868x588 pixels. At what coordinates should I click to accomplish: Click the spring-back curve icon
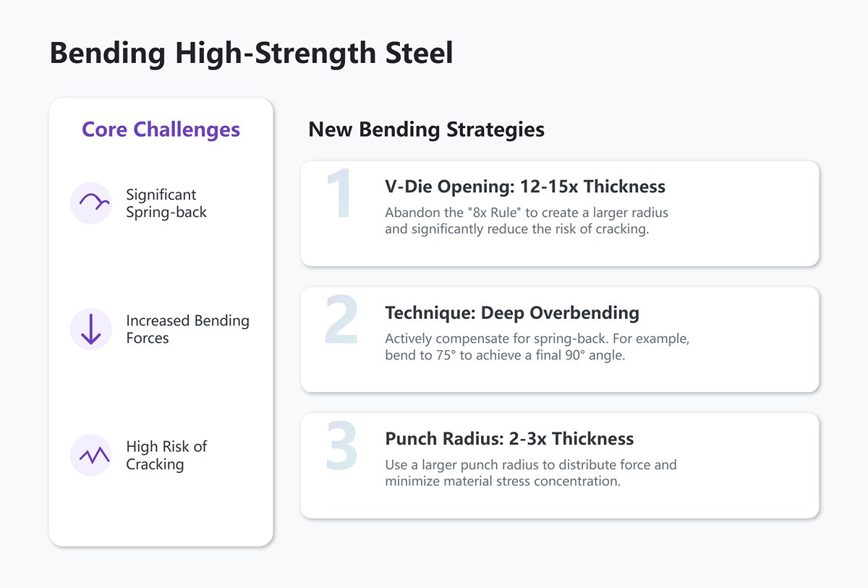click(91, 203)
